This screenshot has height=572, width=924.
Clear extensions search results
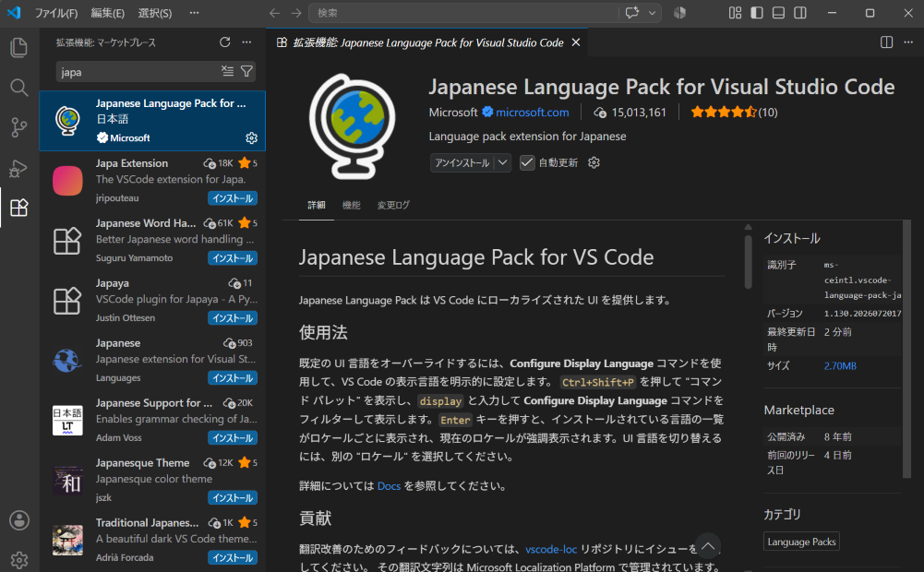[227, 71]
